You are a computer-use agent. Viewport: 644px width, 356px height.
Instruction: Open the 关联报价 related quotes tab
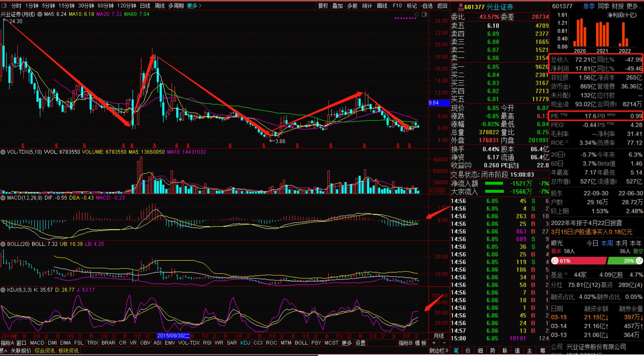pos(21,351)
